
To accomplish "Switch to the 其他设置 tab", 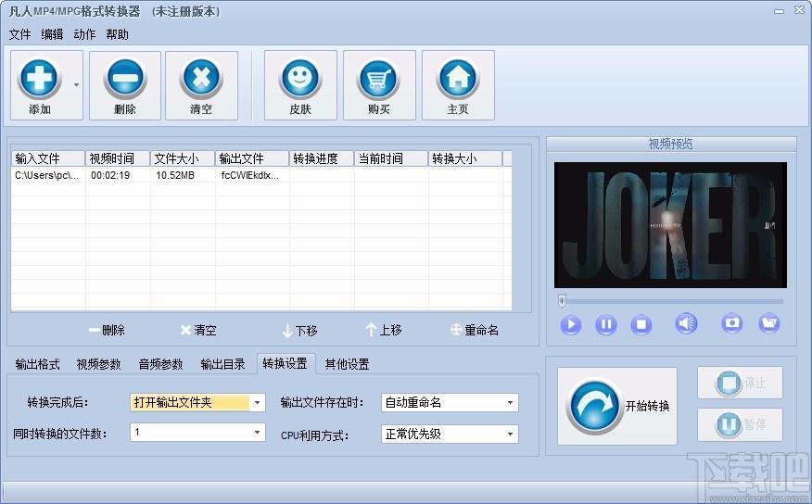I will coord(347,364).
